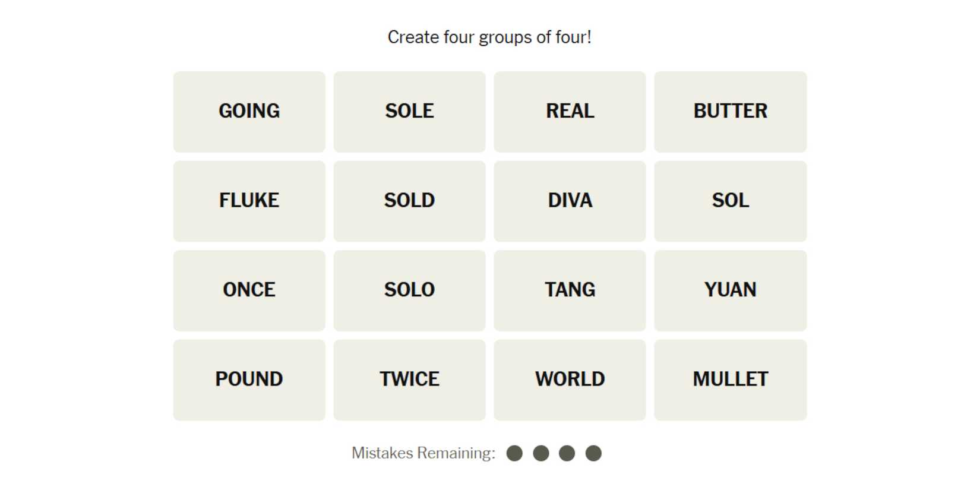Click the last mistakes remaining dot
980x490 pixels.
coord(593,453)
